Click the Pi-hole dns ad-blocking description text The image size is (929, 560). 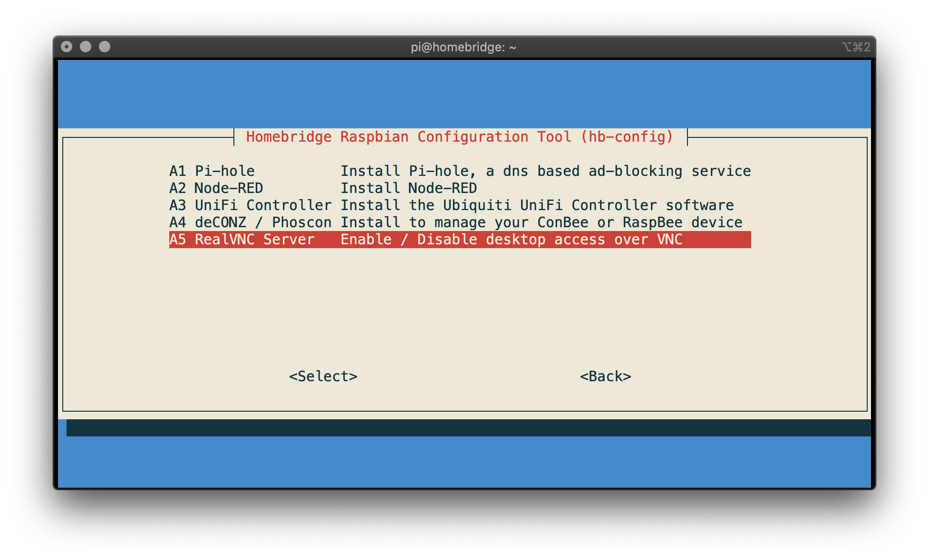pos(546,171)
